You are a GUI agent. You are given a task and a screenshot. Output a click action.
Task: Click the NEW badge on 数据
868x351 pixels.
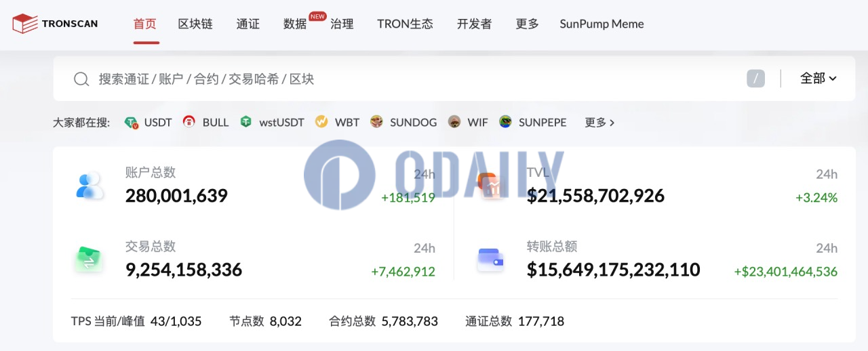[317, 16]
